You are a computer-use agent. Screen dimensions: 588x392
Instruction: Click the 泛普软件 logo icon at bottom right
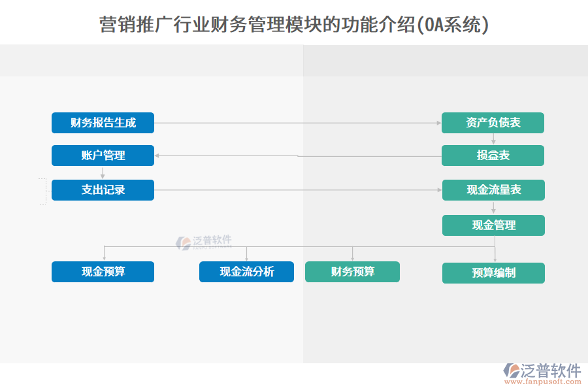point(512,370)
